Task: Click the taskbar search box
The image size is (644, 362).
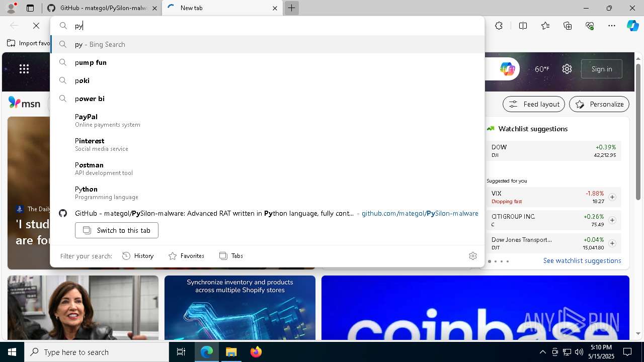Action: tap(97, 352)
